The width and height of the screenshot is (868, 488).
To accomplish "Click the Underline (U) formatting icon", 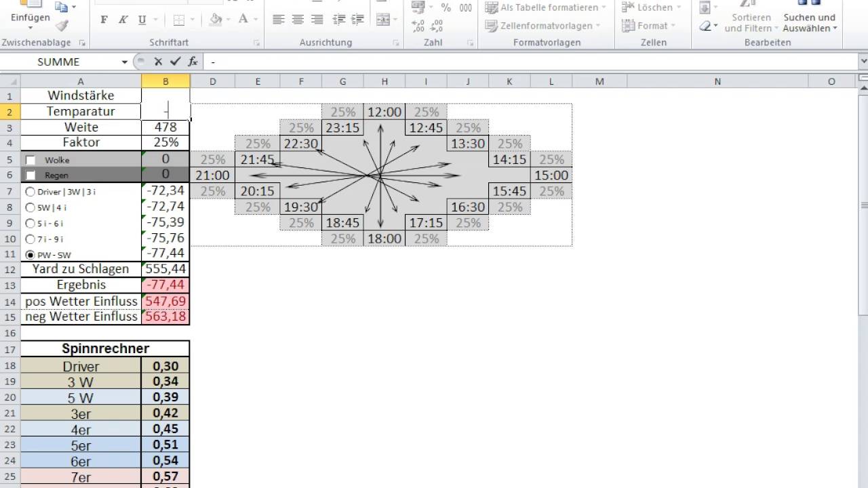I will click(x=142, y=20).
